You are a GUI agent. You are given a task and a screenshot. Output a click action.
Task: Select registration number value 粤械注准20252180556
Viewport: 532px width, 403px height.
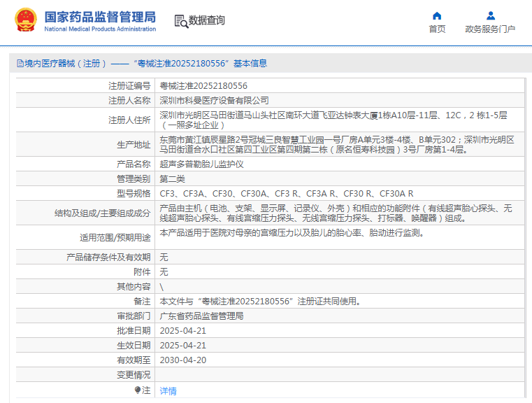(203, 86)
